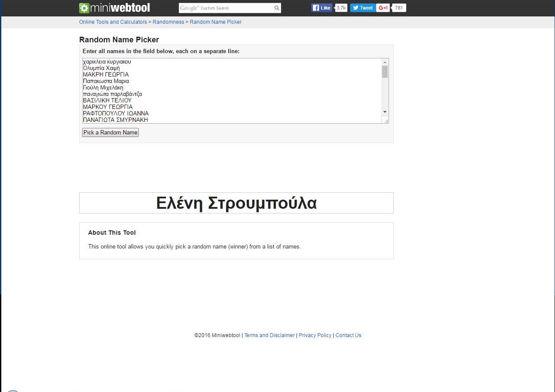Click the About This Tool heading

tap(112, 233)
